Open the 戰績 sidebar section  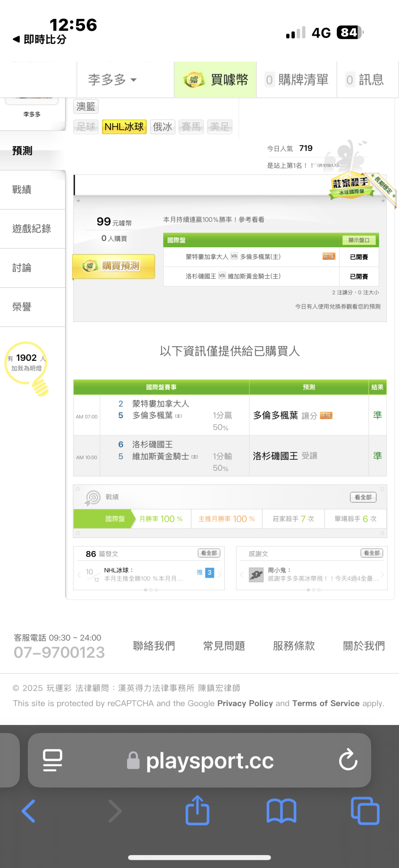33,190
